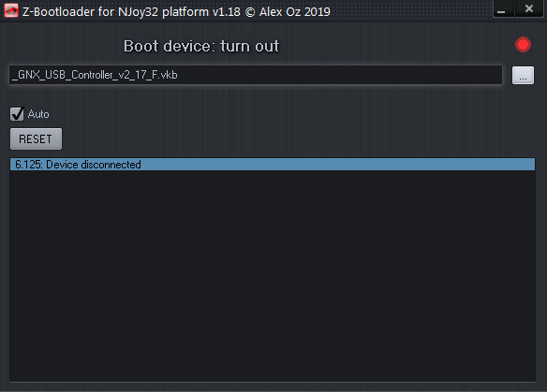Click the empty area of the log list

coord(273,275)
